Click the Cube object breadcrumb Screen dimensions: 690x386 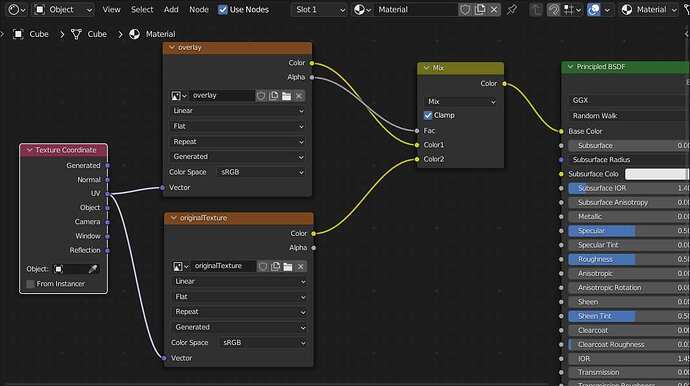31,34
